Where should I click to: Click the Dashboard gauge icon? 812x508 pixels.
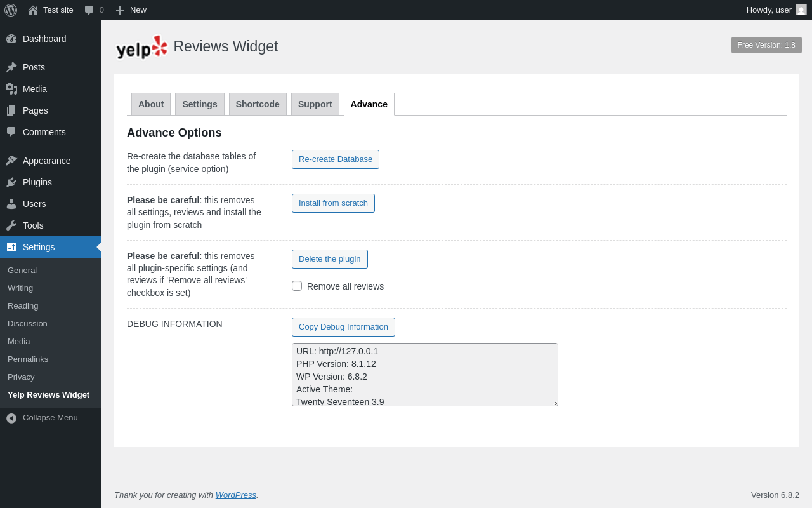click(x=11, y=39)
